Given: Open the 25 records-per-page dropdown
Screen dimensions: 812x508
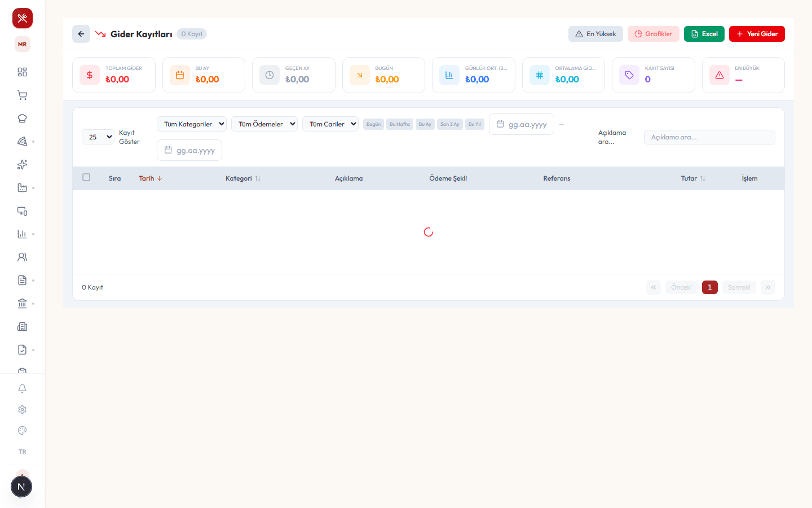Looking at the screenshot, I should point(98,137).
